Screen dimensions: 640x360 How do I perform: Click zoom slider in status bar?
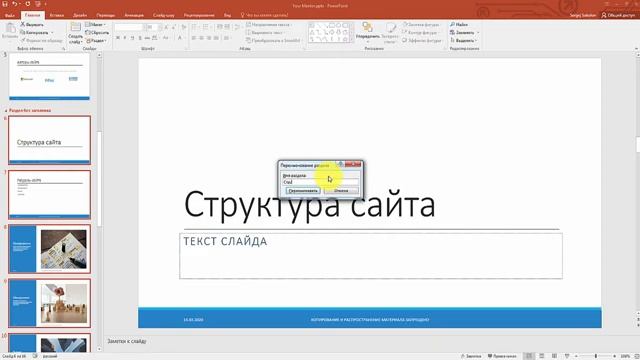[x=596, y=356]
